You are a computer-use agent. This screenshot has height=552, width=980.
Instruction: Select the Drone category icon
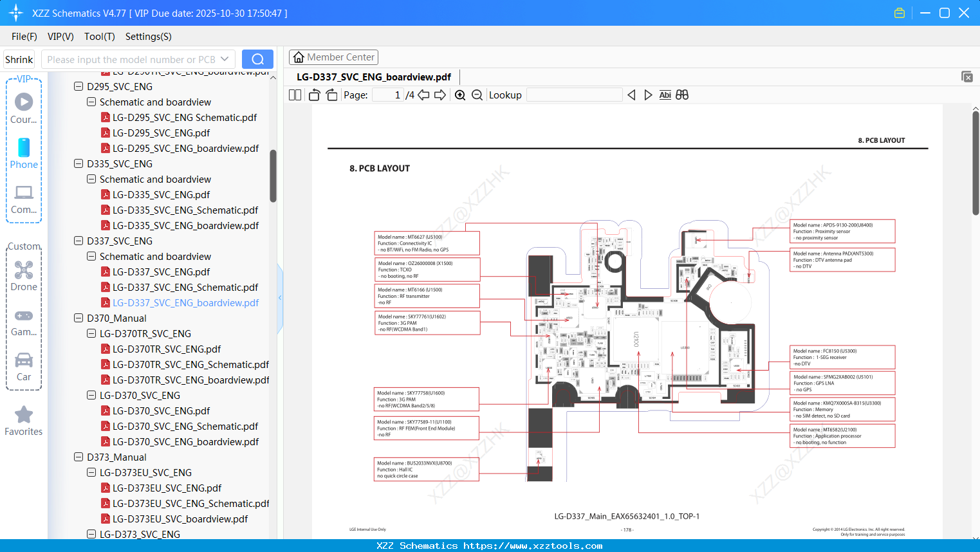[x=23, y=271]
